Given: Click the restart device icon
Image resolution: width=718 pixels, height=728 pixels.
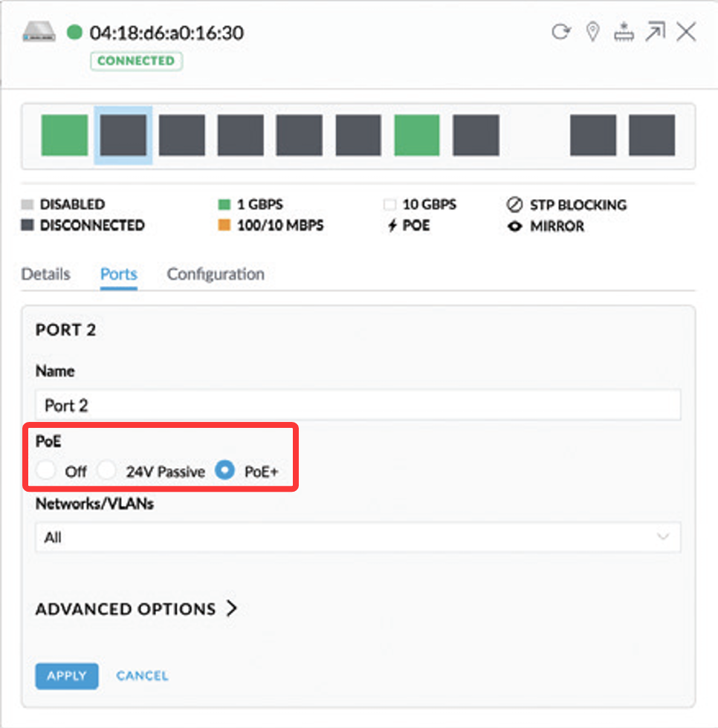Looking at the screenshot, I should 560,32.
